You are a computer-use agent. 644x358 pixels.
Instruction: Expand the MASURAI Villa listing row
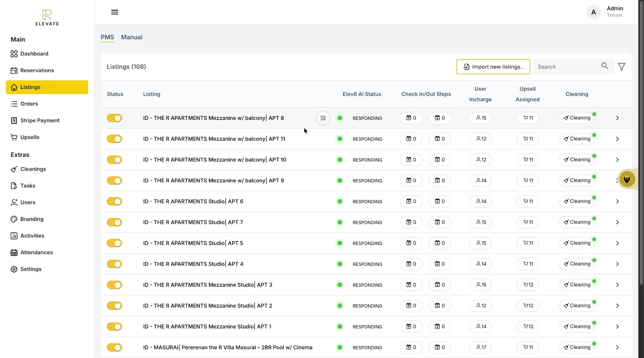[x=617, y=347]
